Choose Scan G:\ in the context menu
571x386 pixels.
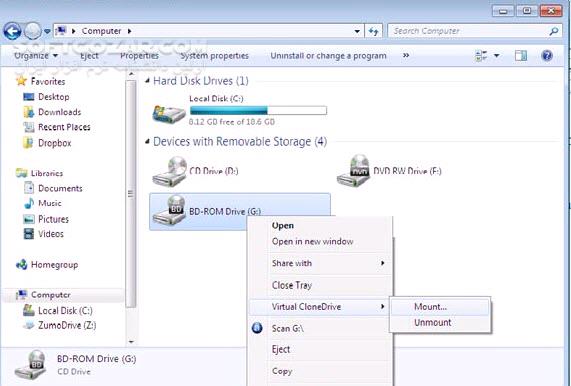pos(288,328)
